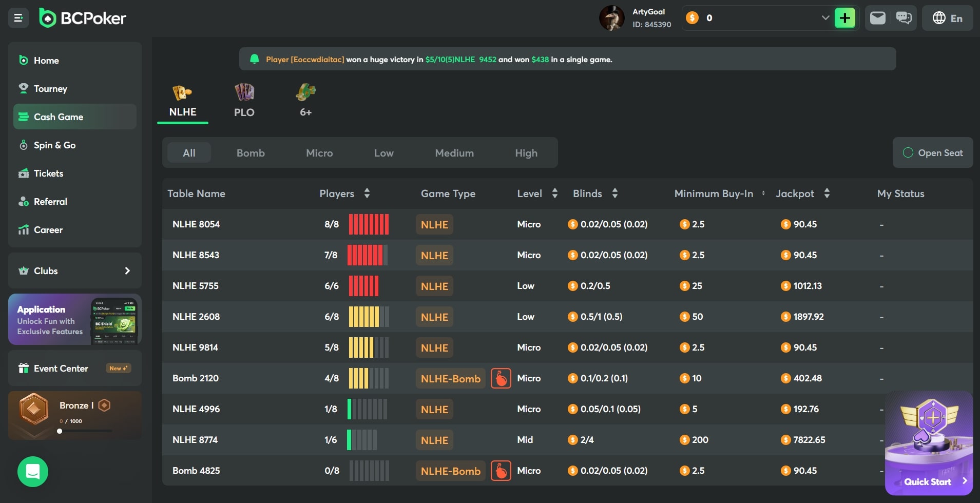Click the green plus deposit button

pos(844,18)
